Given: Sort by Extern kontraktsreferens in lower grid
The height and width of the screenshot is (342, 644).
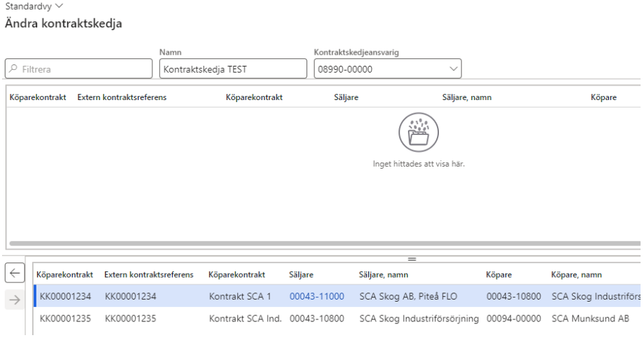Looking at the screenshot, I should [149, 275].
